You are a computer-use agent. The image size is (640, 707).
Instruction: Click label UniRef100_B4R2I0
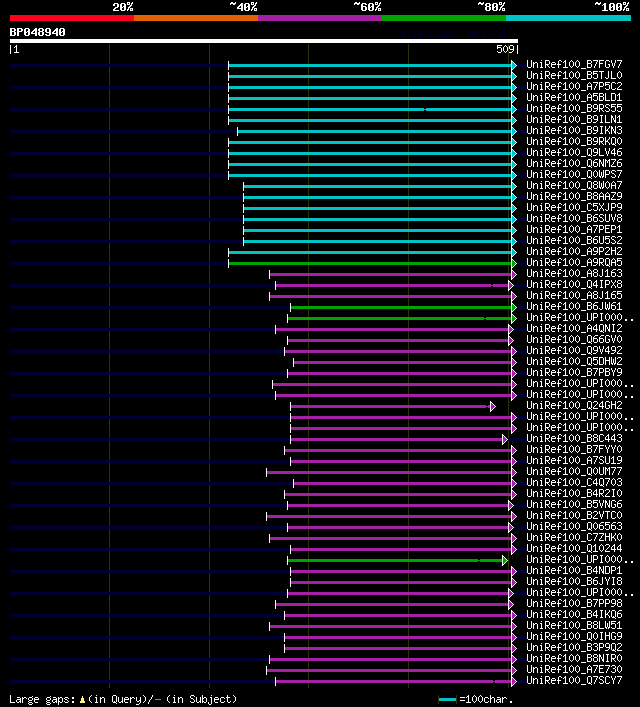click(574, 493)
